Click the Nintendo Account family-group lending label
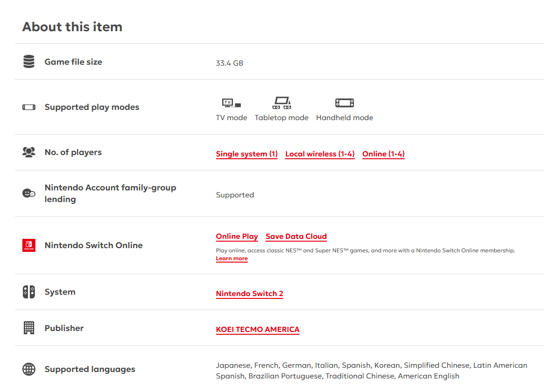Viewport: 544px width, 392px height. click(x=110, y=193)
